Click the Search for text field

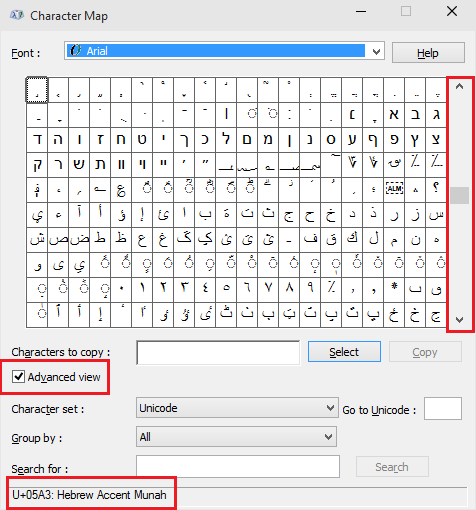238,466
